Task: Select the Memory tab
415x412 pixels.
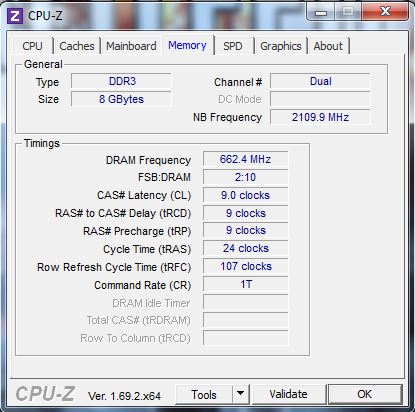Action: (x=187, y=45)
